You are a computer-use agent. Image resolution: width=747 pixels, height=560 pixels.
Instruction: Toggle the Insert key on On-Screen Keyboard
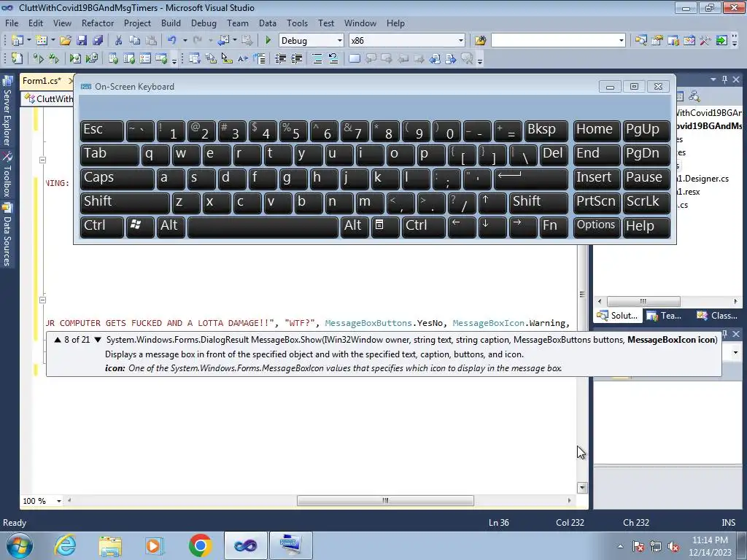(597, 178)
